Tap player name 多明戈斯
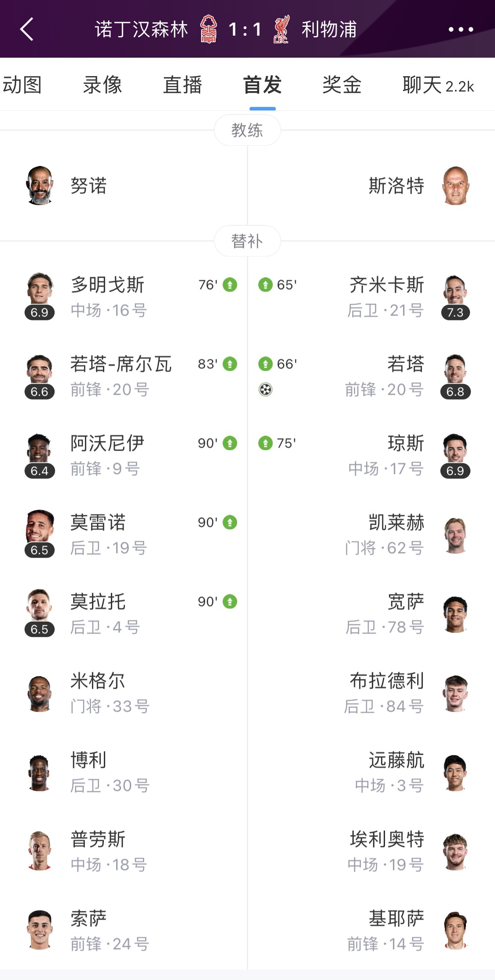The height and width of the screenshot is (980, 495). tap(108, 285)
